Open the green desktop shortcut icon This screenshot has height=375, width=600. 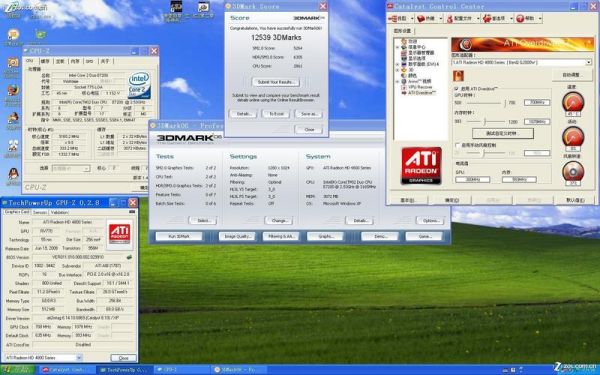41,34
